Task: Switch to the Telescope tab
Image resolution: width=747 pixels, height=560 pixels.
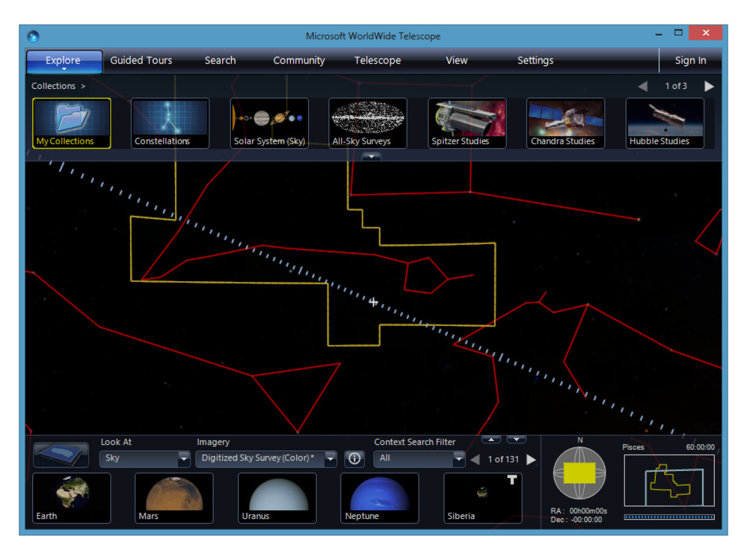Action: [x=377, y=60]
